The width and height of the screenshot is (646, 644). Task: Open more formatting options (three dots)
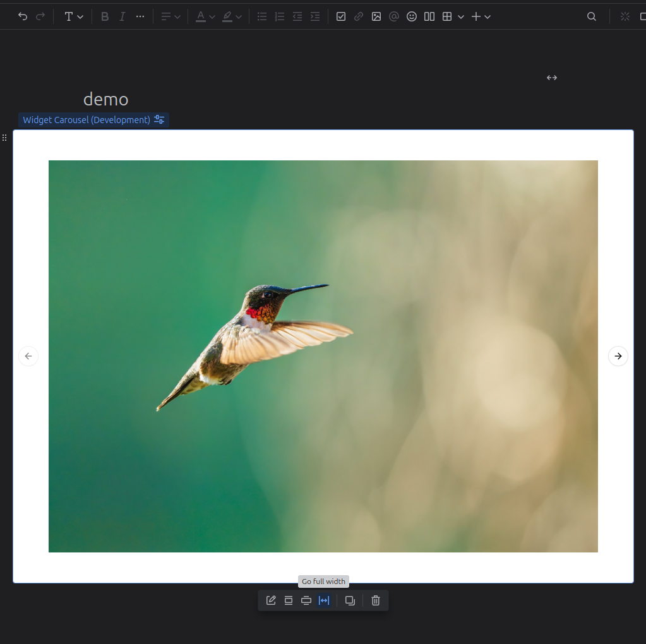coord(140,16)
